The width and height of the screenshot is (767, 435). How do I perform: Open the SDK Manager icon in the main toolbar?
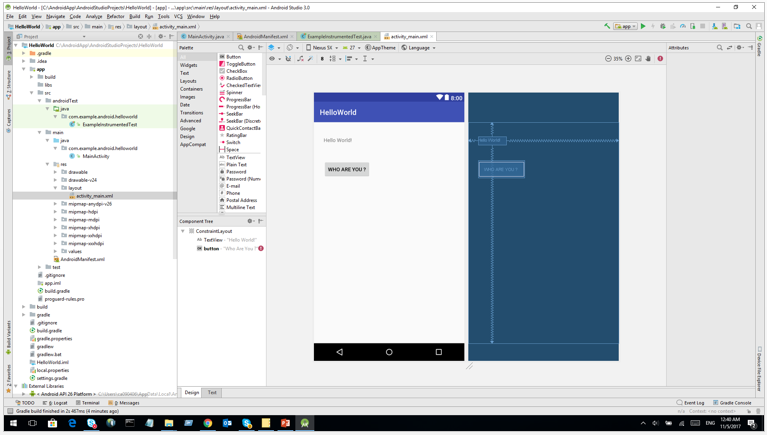click(x=715, y=26)
